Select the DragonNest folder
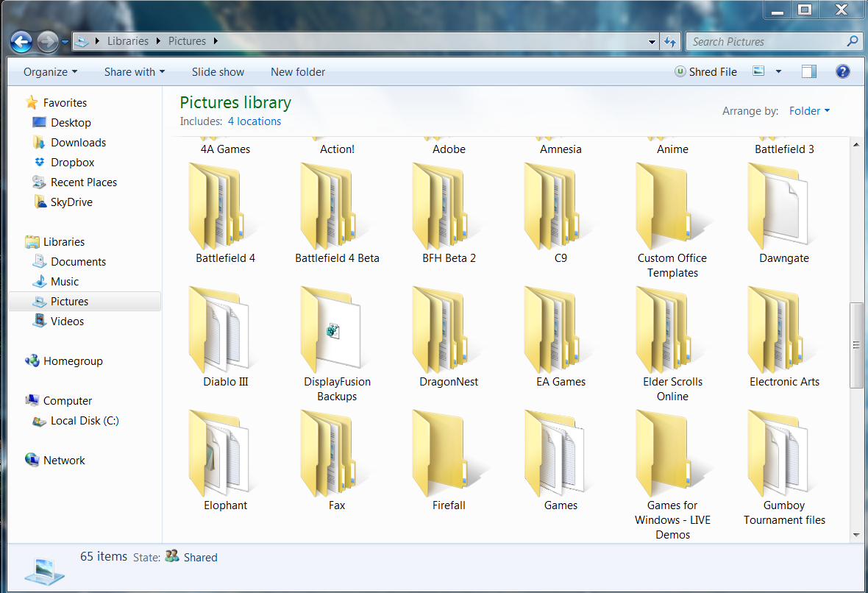Image resolution: width=868 pixels, height=593 pixels. (x=449, y=336)
